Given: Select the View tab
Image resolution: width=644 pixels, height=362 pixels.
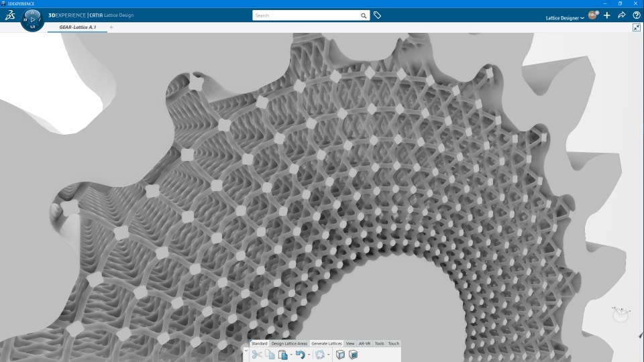Looking at the screenshot, I should click(350, 343).
